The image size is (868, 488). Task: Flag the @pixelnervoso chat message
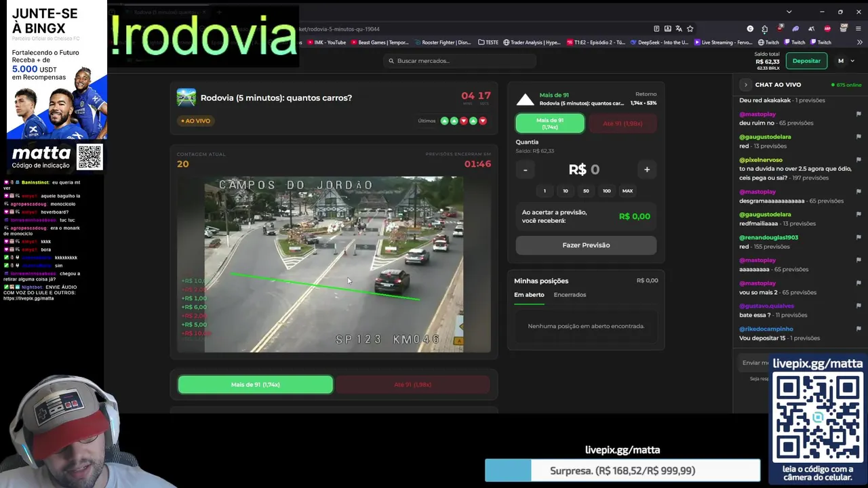point(859,160)
